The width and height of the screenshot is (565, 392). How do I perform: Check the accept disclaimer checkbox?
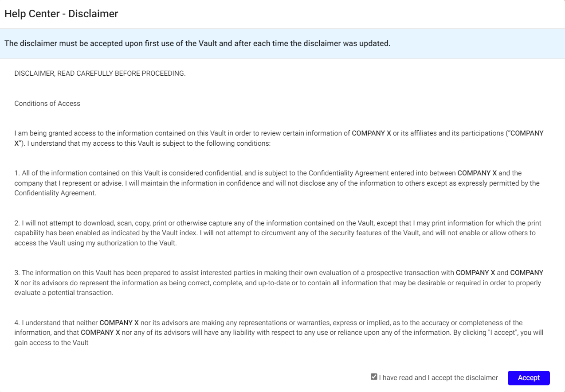pyautogui.click(x=374, y=377)
